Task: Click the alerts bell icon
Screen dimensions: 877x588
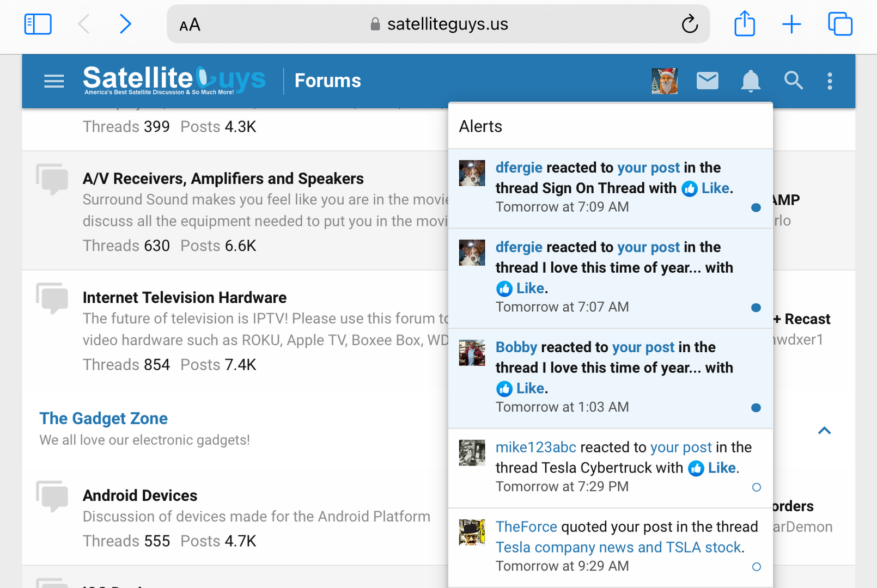Action: (x=751, y=81)
